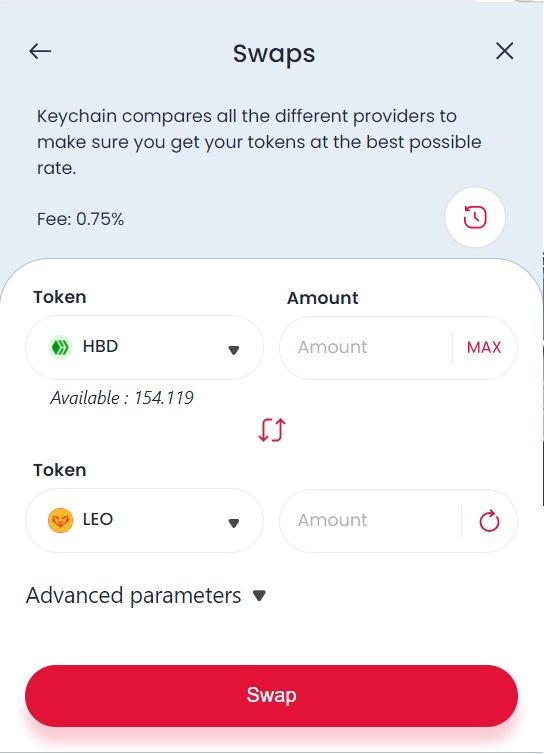This screenshot has height=754, width=544.
Task: Go back using the left arrow icon
Action: pyautogui.click(x=40, y=51)
